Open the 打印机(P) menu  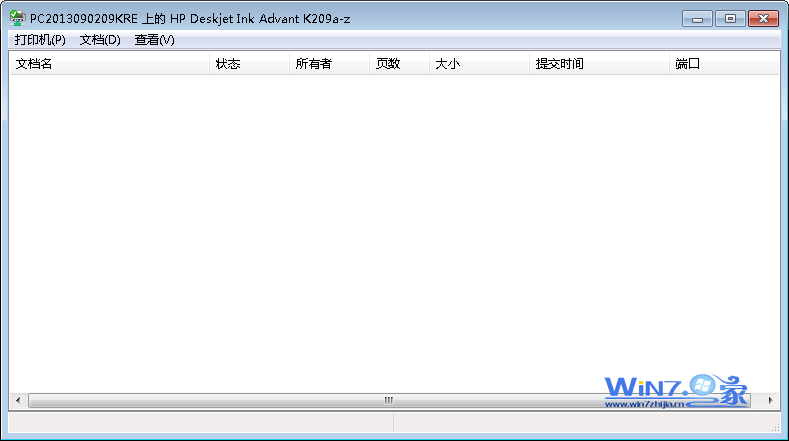(40, 40)
